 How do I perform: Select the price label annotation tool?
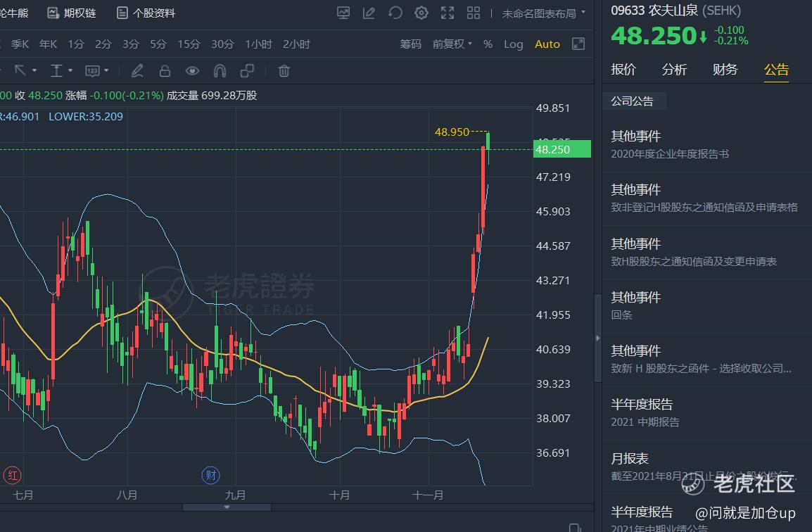[92, 71]
